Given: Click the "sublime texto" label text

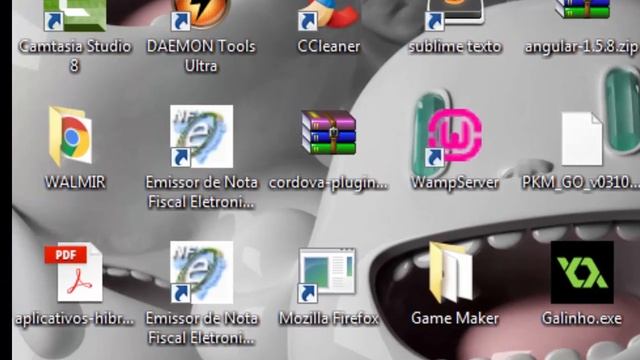Looking at the screenshot, I should (455, 47).
